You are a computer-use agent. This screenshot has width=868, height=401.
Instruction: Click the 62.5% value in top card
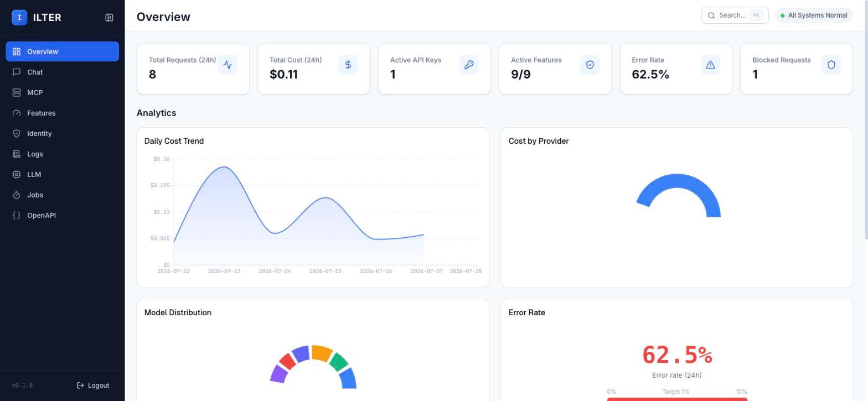(x=650, y=74)
